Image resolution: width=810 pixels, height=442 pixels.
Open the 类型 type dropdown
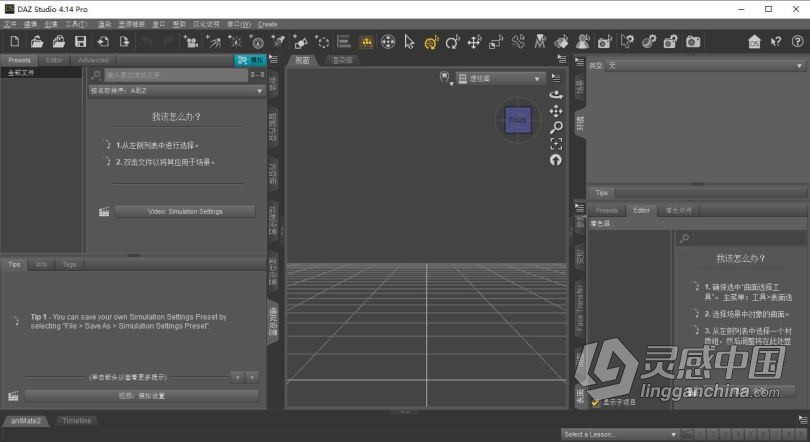[x=705, y=66]
